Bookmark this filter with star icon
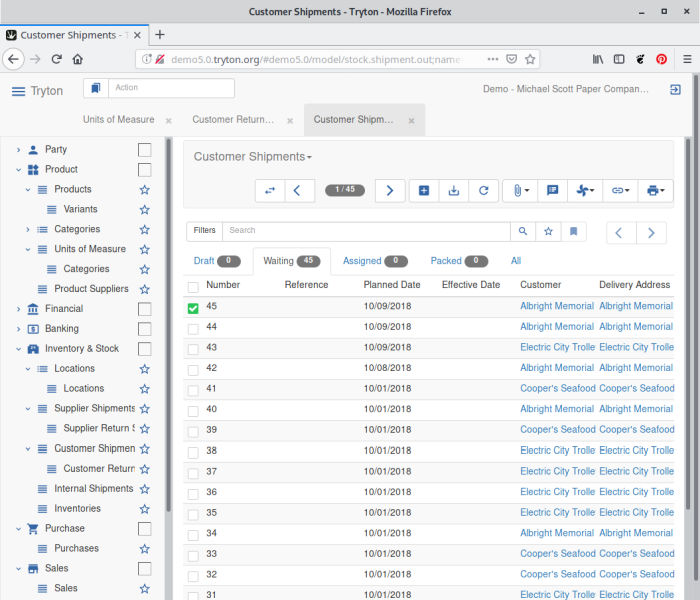The width and height of the screenshot is (700, 600). click(x=548, y=231)
